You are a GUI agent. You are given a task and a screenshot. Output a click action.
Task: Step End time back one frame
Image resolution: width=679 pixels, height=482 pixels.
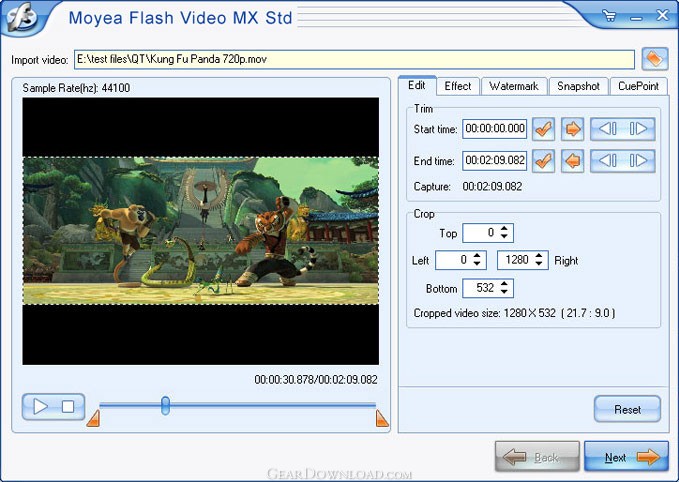[x=607, y=161]
